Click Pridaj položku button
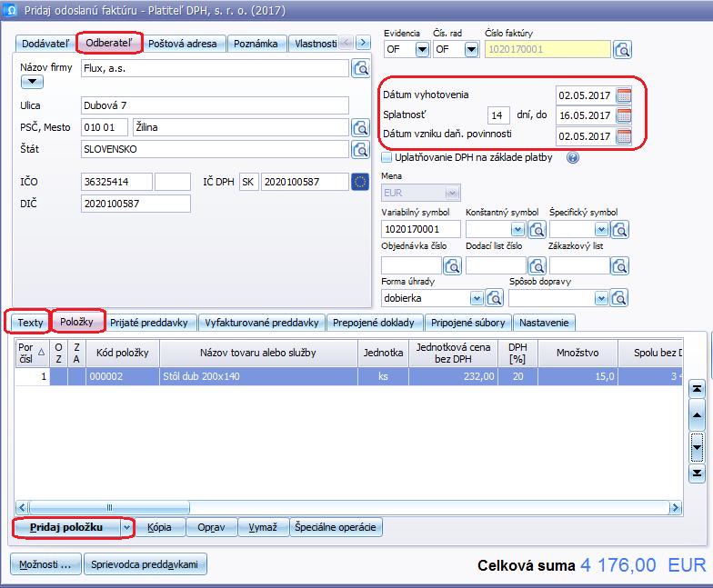 (x=66, y=527)
